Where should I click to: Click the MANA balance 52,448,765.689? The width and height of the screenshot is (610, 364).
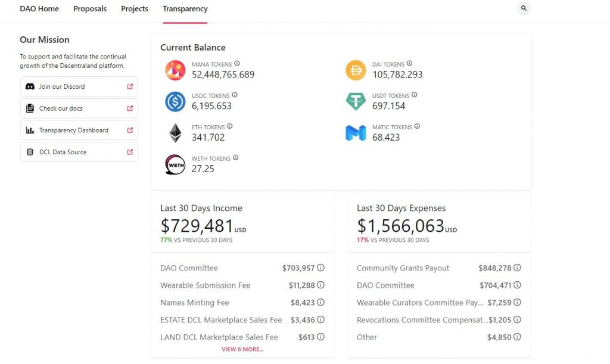point(223,74)
